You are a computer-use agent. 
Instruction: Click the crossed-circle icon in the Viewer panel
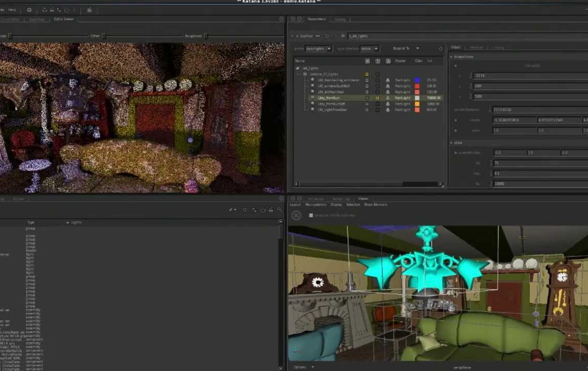[x=297, y=214]
